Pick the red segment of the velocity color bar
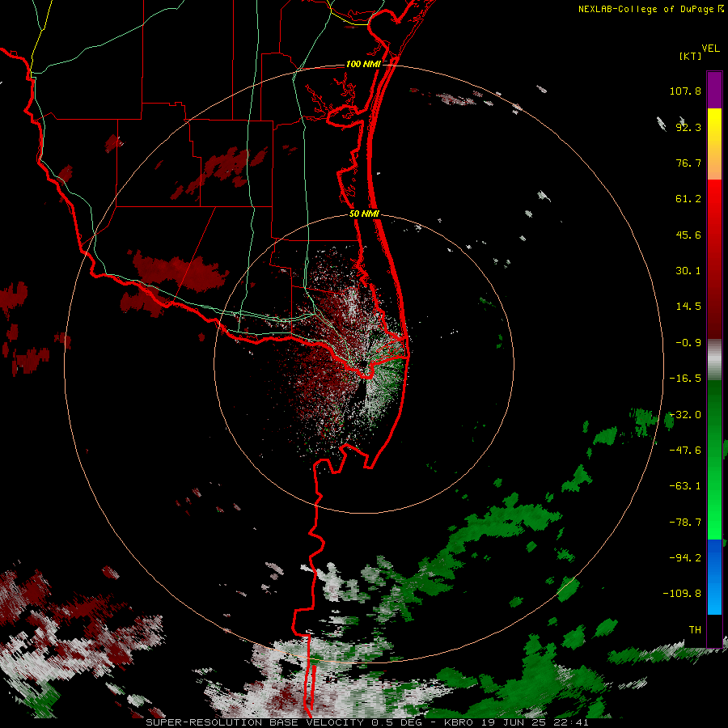This screenshot has width=728, height=728. (x=714, y=259)
